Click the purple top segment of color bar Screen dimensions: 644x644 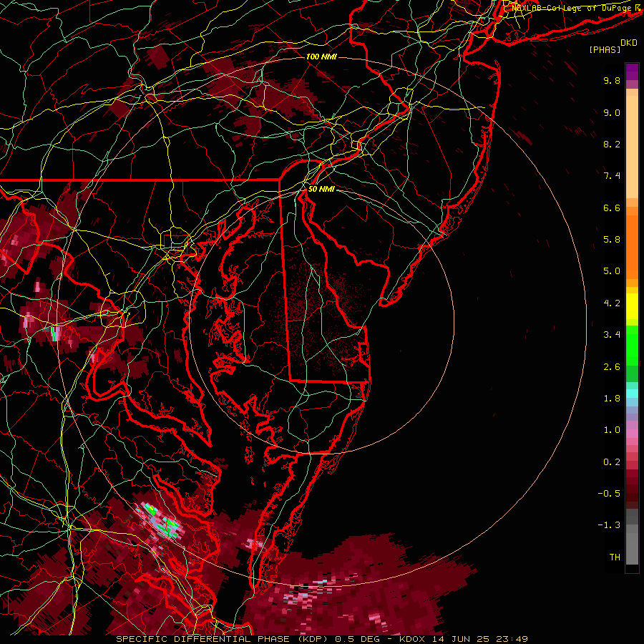[632, 72]
